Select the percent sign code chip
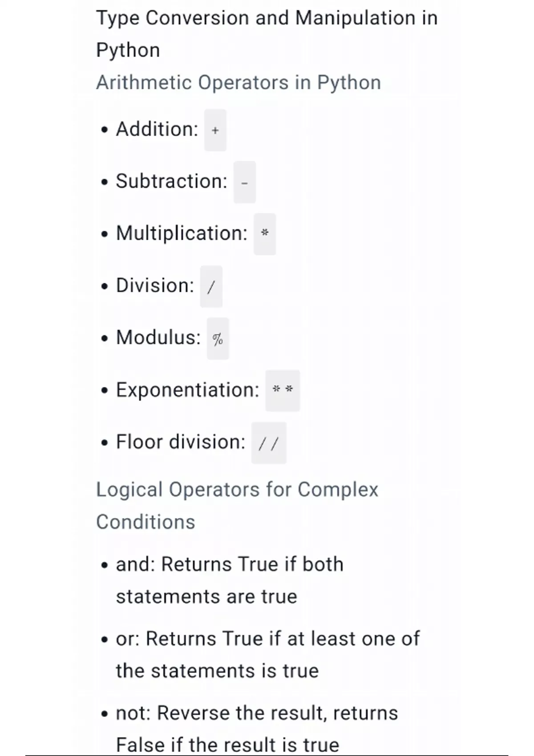 click(218, 339)
